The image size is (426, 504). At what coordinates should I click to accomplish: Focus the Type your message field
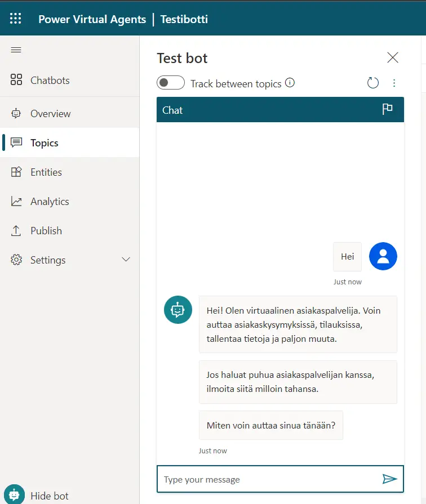coord(270,479)
